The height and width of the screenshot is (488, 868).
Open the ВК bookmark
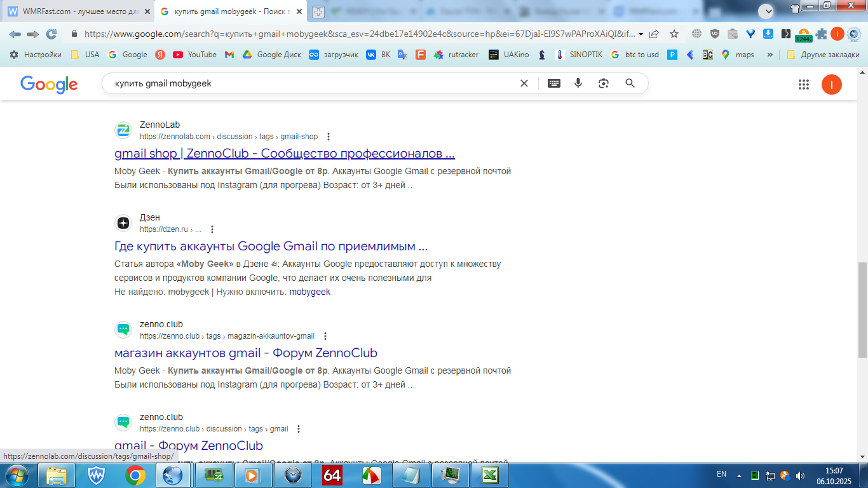point(378,55)
